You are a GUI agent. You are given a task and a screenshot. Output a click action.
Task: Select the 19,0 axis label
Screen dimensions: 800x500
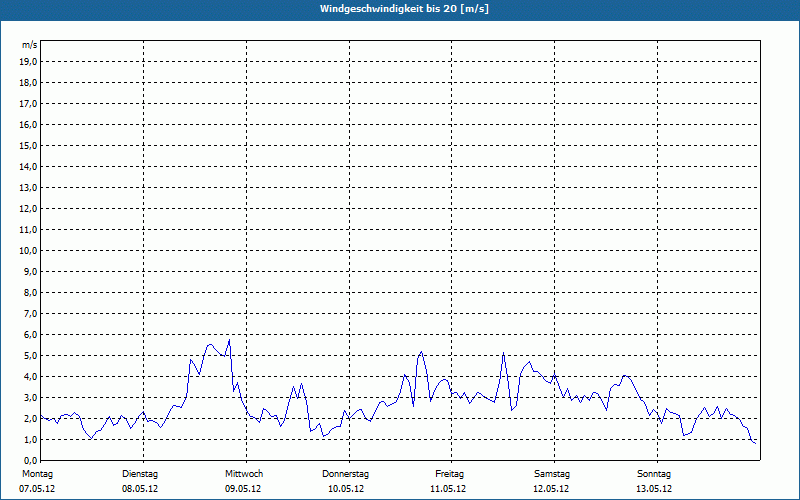[29, 62]
